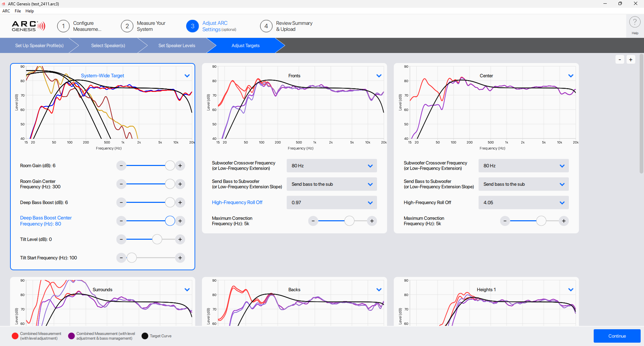Click the Room Gain Center Frequency slider handle
Viewport: 644px width, 346px height.
coord(170,184)
